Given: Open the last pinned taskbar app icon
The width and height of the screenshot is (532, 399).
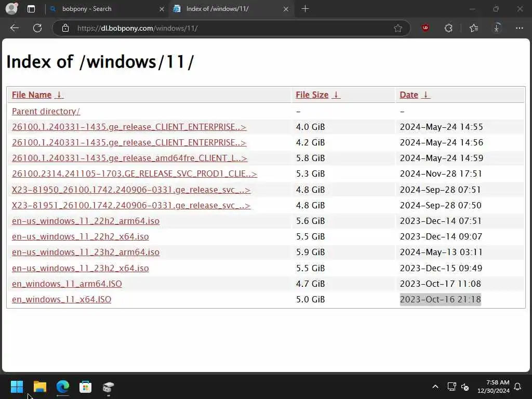Looking at the screenshot, I should (x=108, y=387).
